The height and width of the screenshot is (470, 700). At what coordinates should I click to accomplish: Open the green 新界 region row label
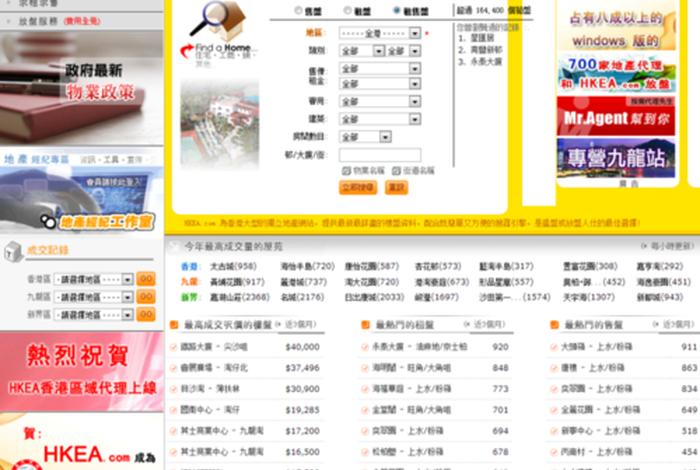[x=189, y=297]
